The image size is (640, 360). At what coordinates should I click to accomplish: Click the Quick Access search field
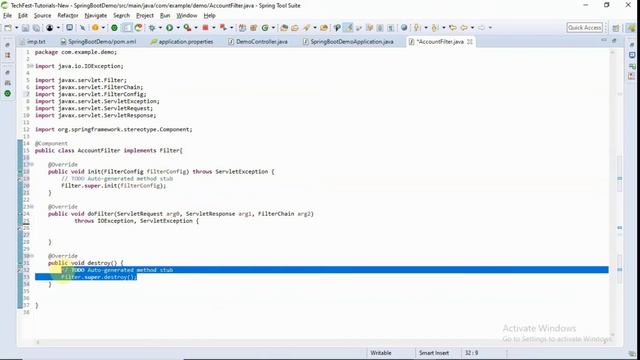tap(585, 27)
